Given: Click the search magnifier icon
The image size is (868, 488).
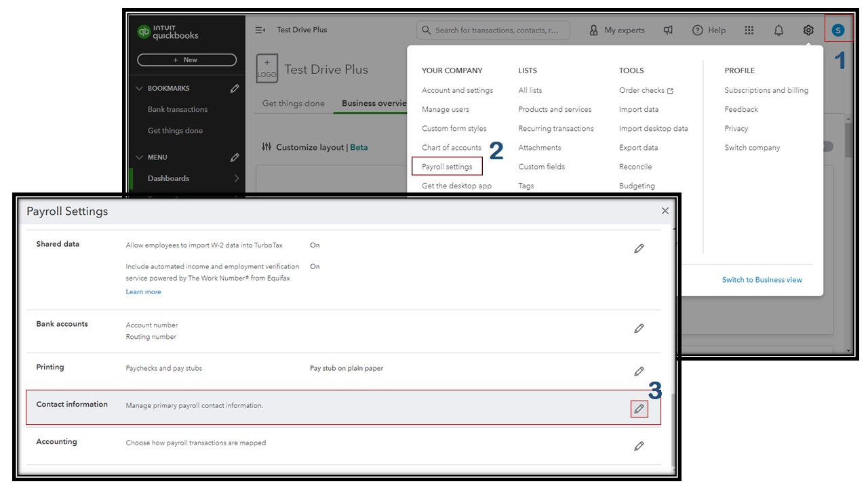Looking at the screenshot, I should pyautogui.click(x=427, y=30).
